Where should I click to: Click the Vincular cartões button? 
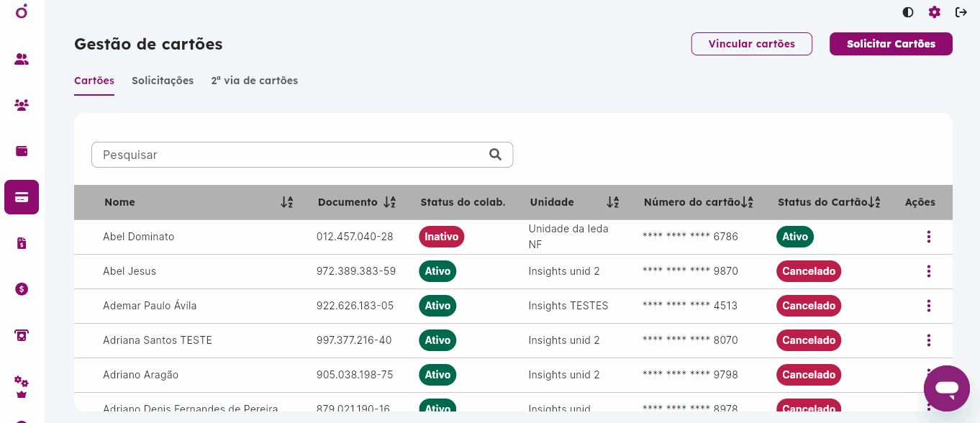[x=751, y=44]
